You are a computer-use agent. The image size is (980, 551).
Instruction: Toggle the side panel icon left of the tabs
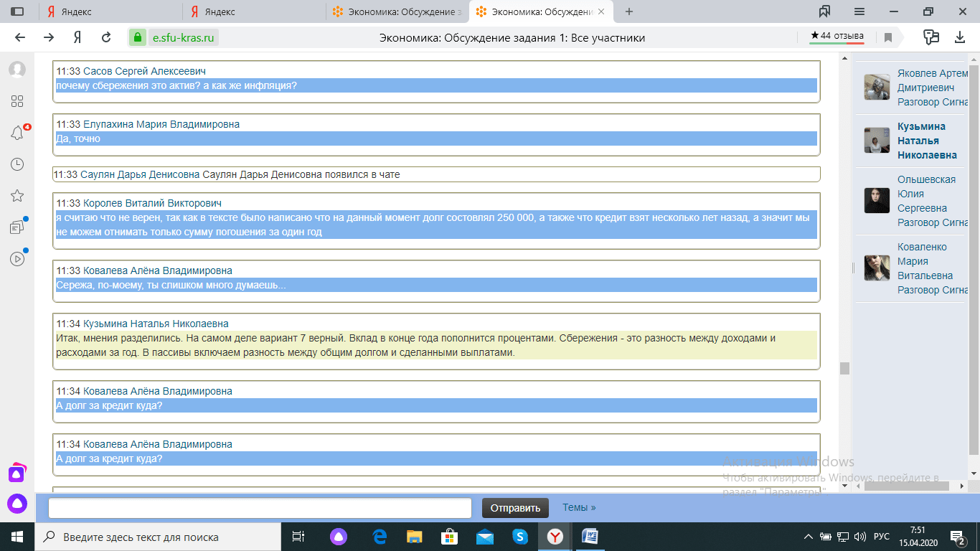point(17,11)
